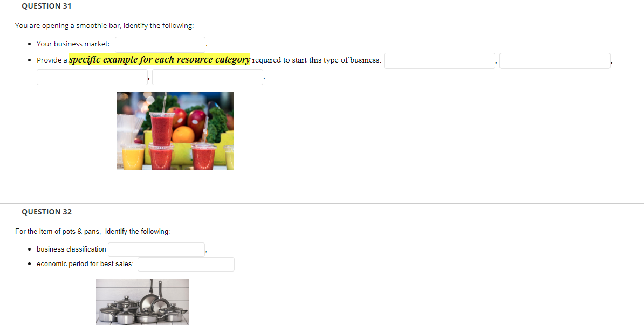Click 'required to start this type of business' text
Screen dimensions: 644x333
click(317, 60)
